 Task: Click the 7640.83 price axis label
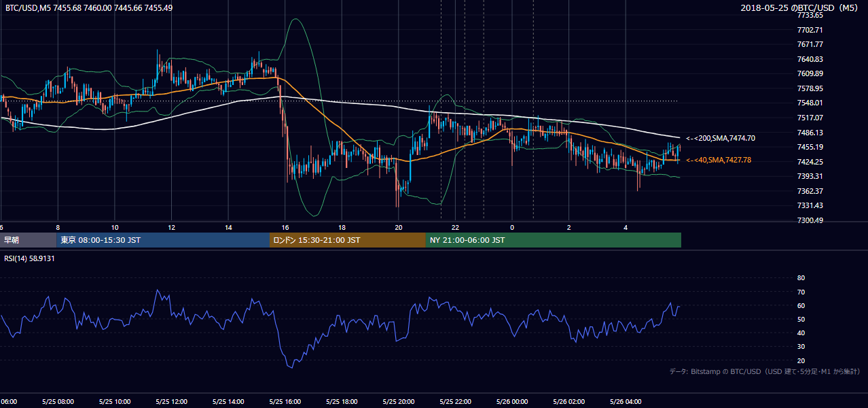[x=810, y=59]
